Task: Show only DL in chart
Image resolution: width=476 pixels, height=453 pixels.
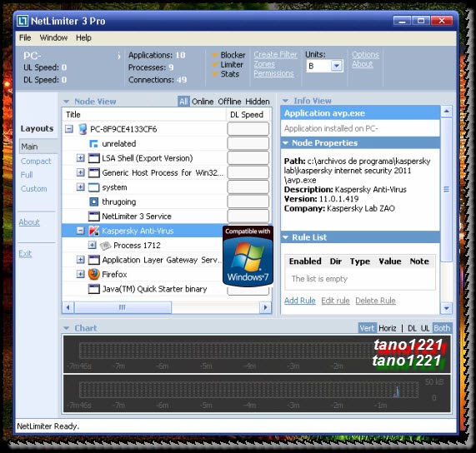Action: tap(412, 328)
